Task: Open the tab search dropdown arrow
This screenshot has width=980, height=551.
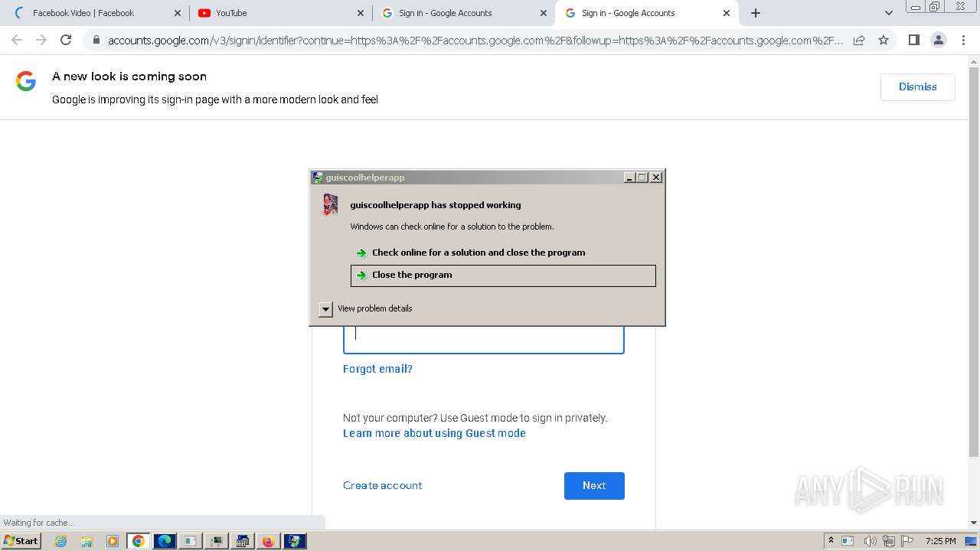Action: pyautogui.click(x=888, y=13)
